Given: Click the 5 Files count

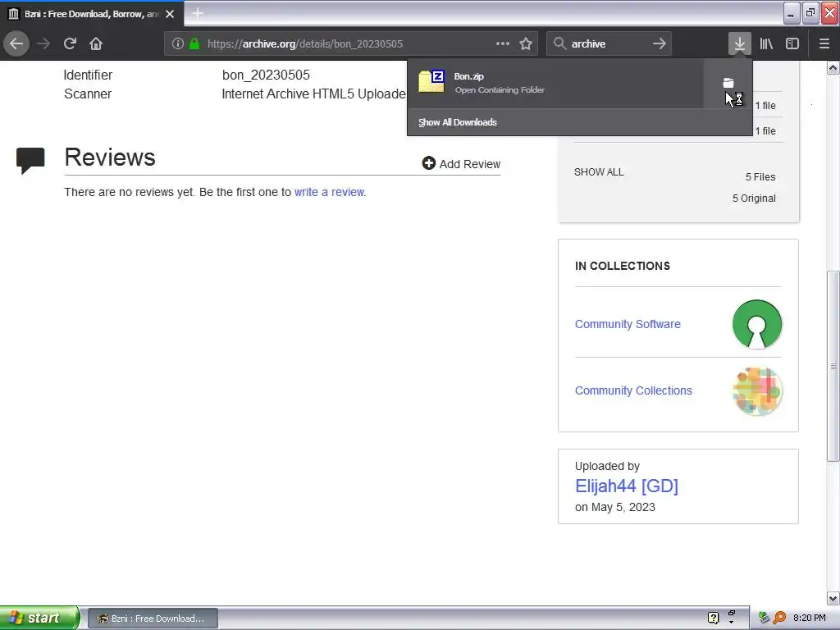Looking at the screenshot, I should pos(760,177).
